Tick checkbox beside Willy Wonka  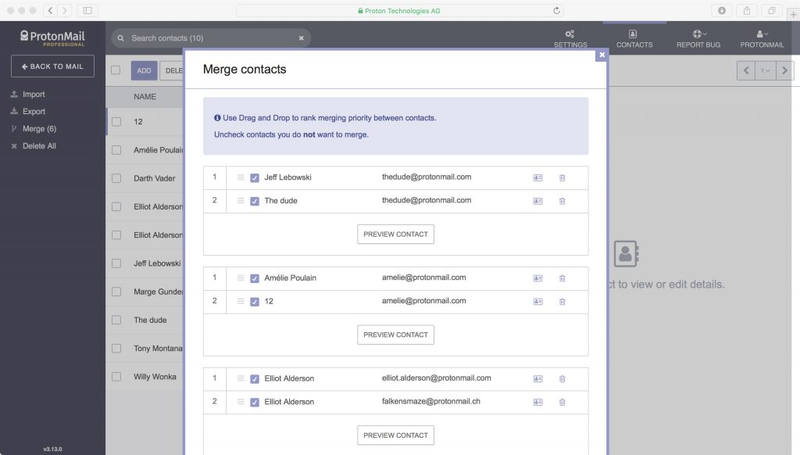coord(116,376)
